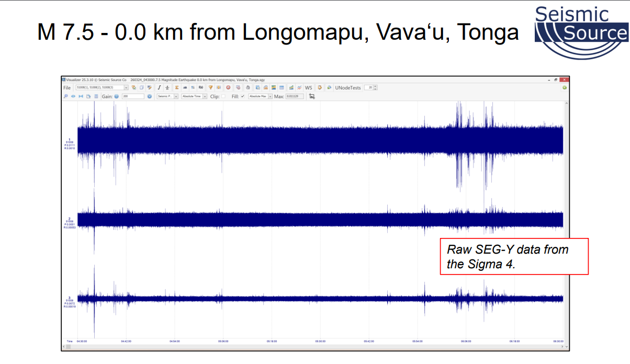The width and height of the screenshot is (630, 364).
Task: Click the horizontal scrollbar below the time axis
Action: 314,346
